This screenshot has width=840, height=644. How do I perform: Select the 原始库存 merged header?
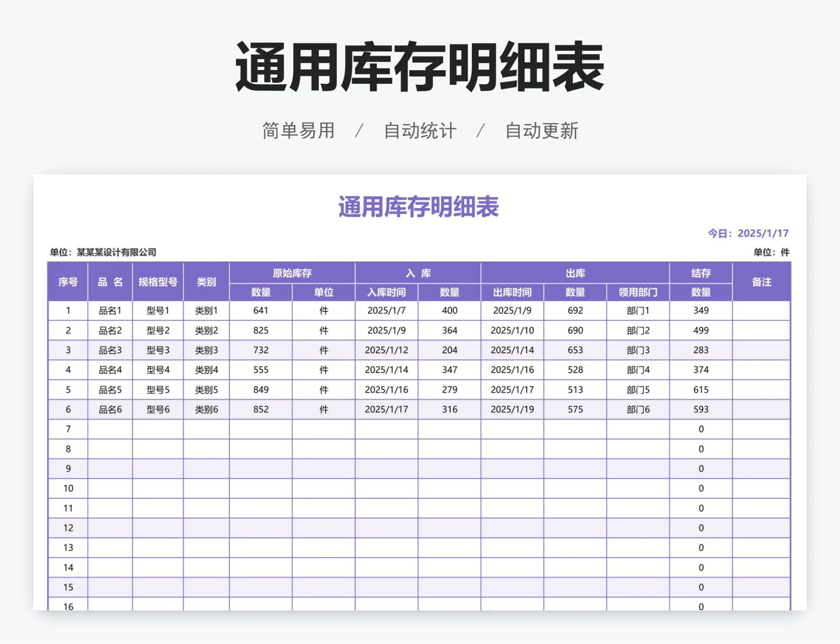[292, 272]
